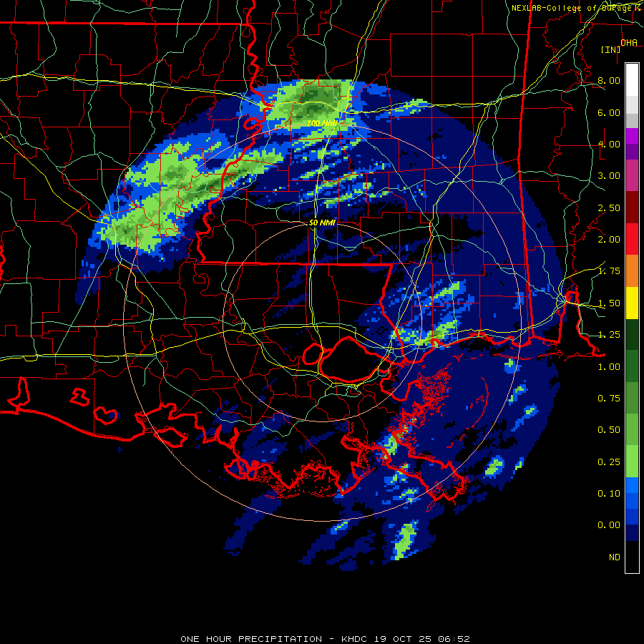Viewport: 644px width, 644px height.
Task: Click the 0.10 legend value
Action: tap(609, 494)
